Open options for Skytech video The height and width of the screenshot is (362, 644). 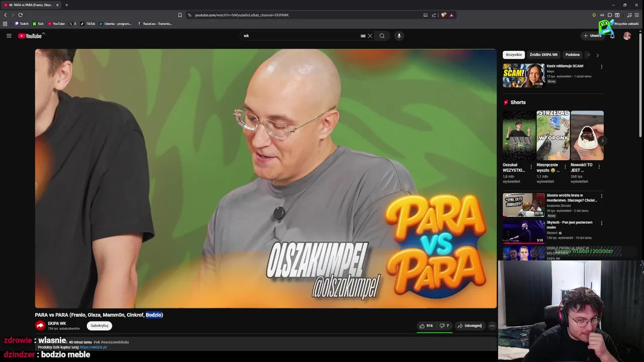coord(601,223)
